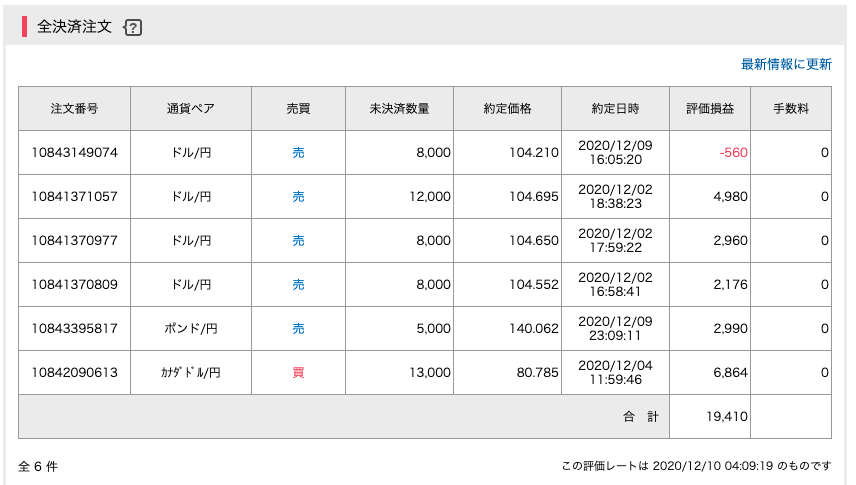Screen dimensions: 856x485
Task: Click the 最新情報に更新 refresh link
Action: (785, 64)
